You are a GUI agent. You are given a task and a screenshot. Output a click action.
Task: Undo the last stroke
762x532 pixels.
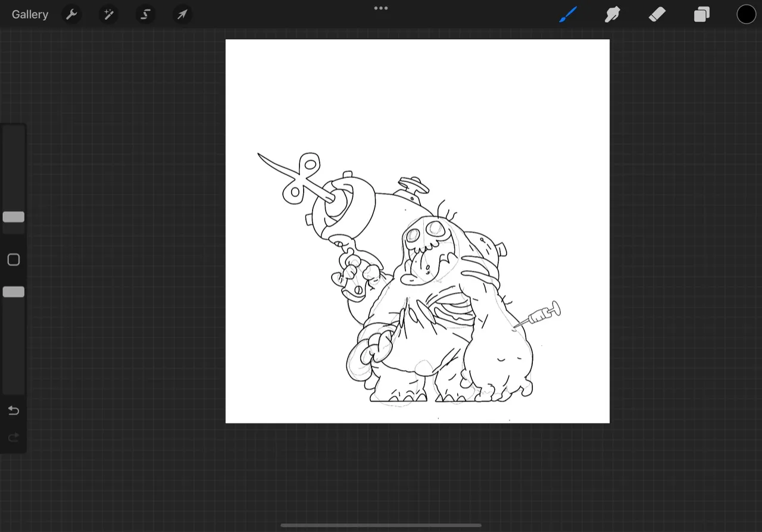click(x=14, y=411)
